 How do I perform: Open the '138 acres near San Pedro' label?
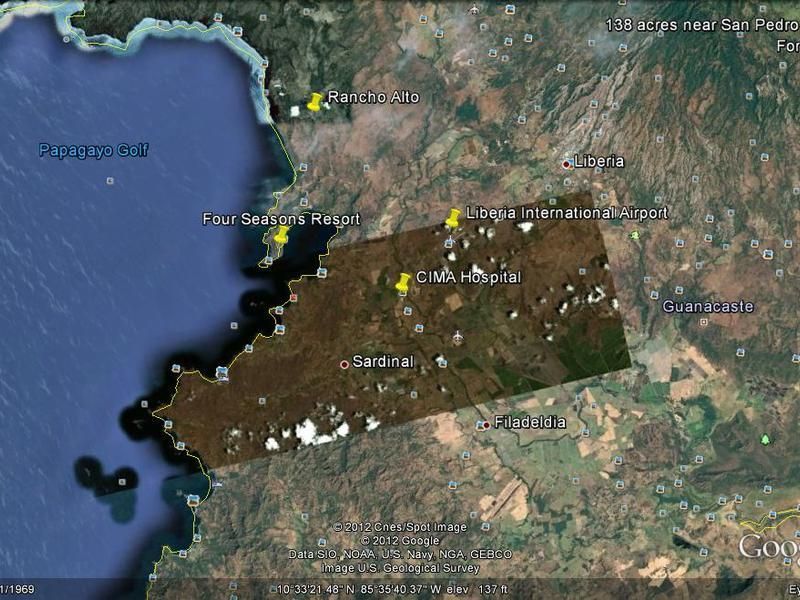[700, 24]
